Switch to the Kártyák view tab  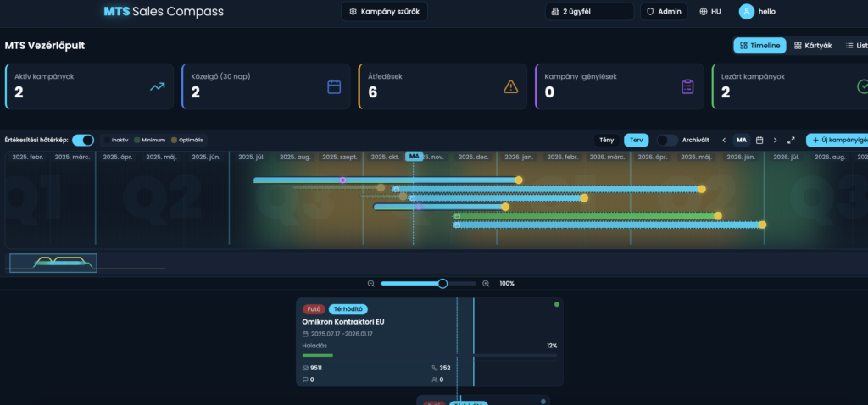click(x=813, y=46)
